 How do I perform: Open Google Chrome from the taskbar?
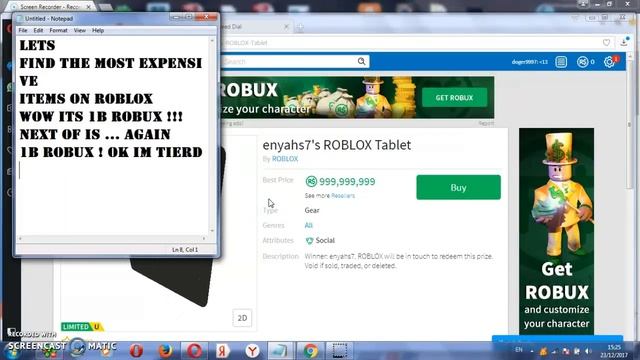tap(310, 351)
